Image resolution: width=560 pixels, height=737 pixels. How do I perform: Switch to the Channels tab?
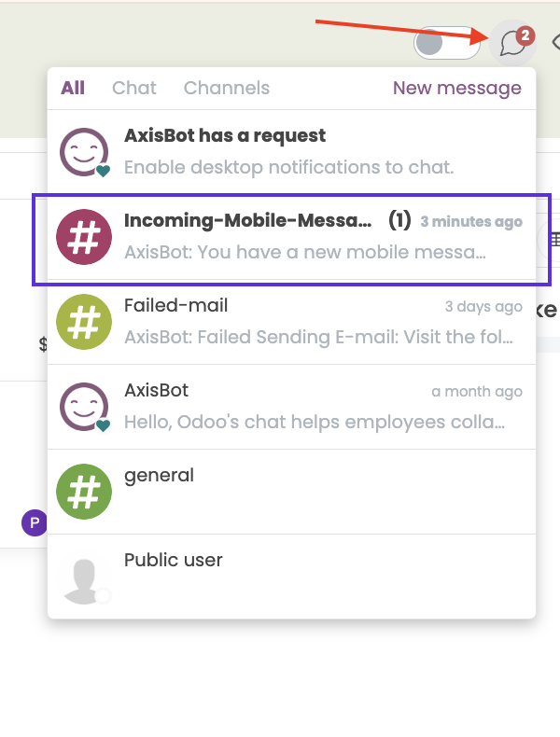click(x=227, y=88)
